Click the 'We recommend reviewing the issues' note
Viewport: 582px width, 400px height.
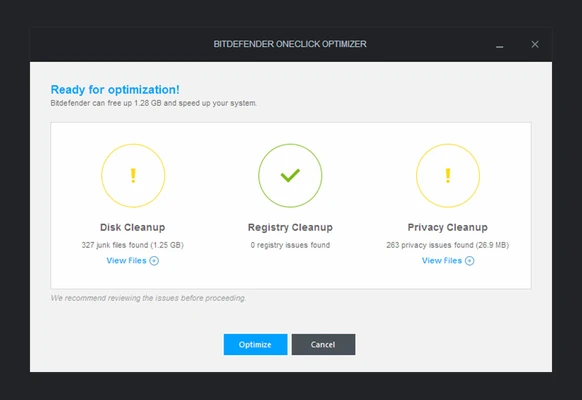(x=148, y=298)
